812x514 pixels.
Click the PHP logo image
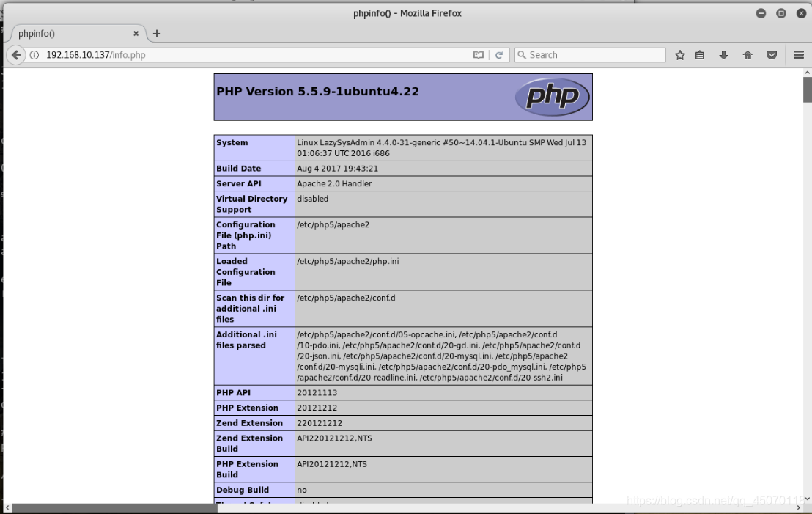click(553, 96)
